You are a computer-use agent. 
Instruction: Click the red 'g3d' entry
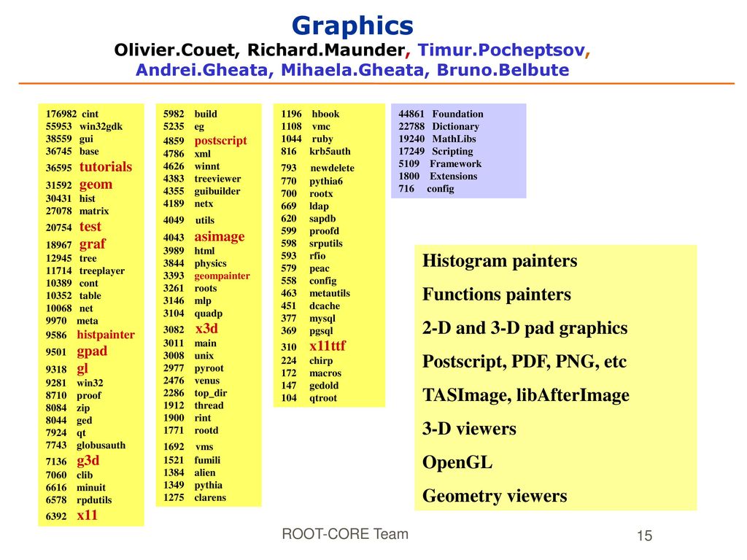[88, 461]
